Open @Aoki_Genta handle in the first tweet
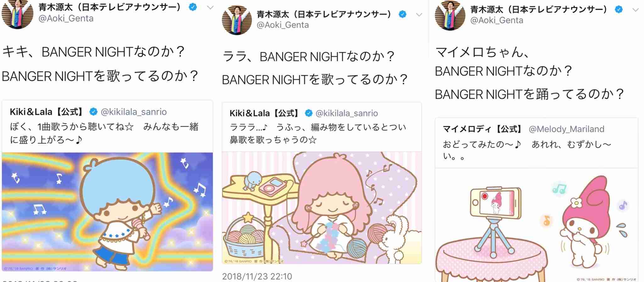644x282 pixels. tap(66, 19)
